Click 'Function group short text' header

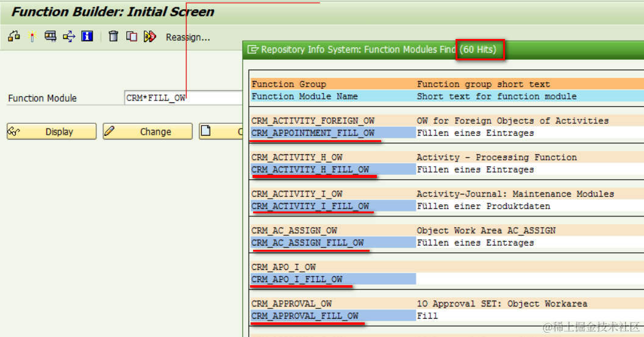(484, 84)
